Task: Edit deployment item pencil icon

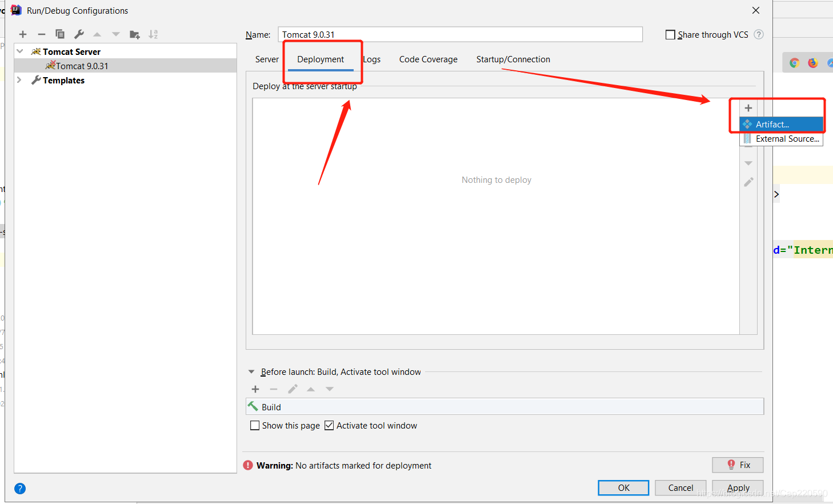Action: (748, 182)
